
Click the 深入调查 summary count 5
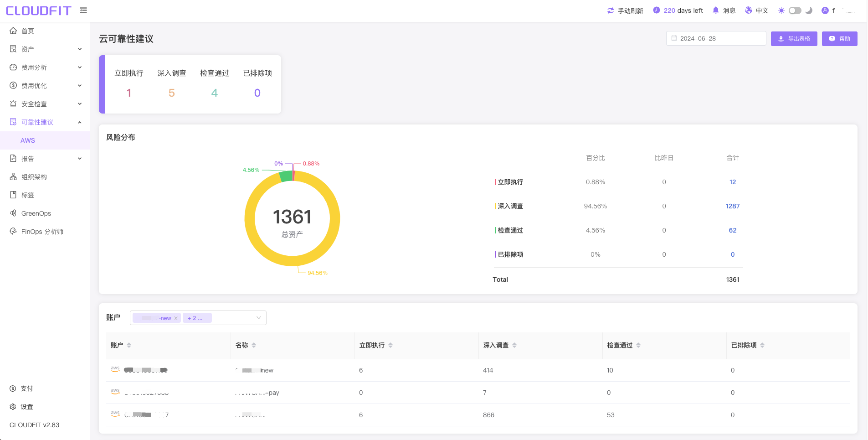tap(172, 93)
